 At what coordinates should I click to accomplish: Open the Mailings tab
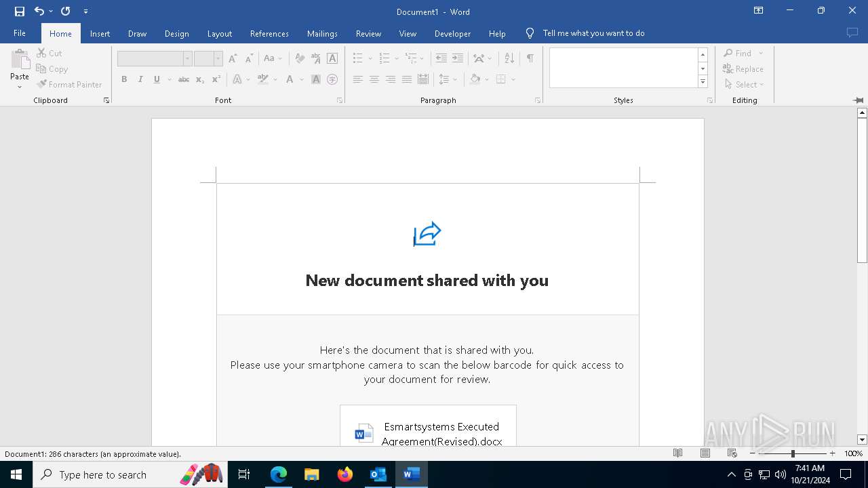pyautogui.click(x=322, y=33)
